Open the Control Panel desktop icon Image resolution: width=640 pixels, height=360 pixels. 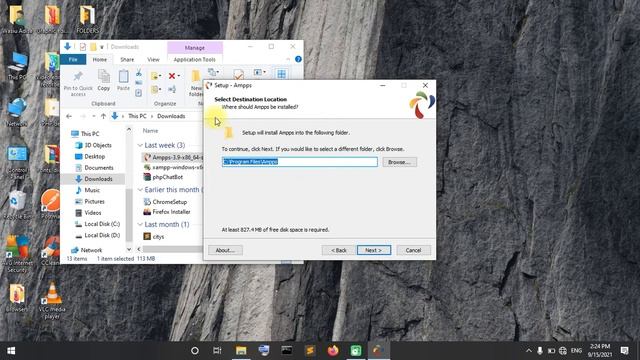pos(17,162)
